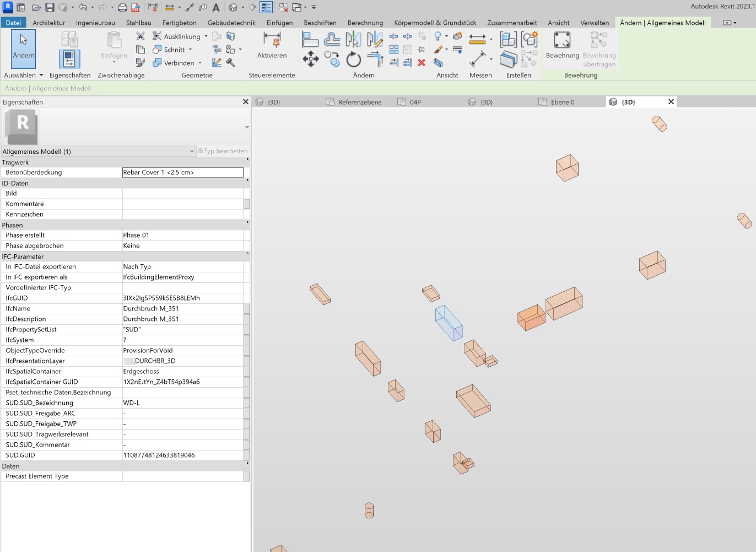Select the Array tool
The width and height of the screenshot is (756, 552).
394,50
